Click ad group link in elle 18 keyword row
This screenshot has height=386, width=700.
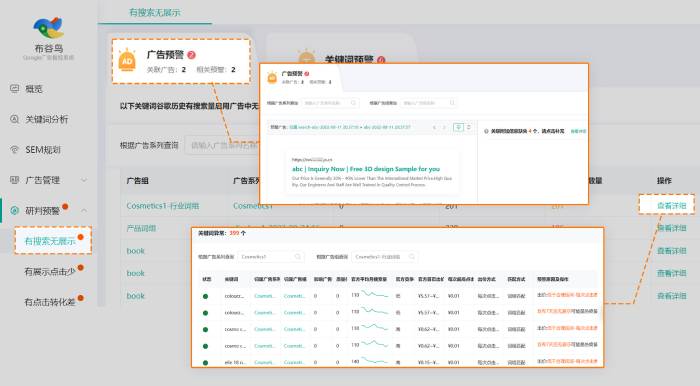[294, 362]
